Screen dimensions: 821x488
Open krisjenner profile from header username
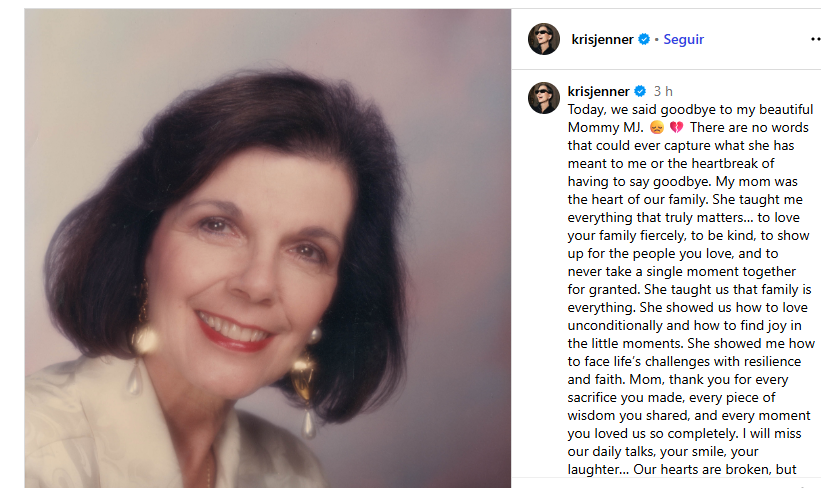point(602,39)
